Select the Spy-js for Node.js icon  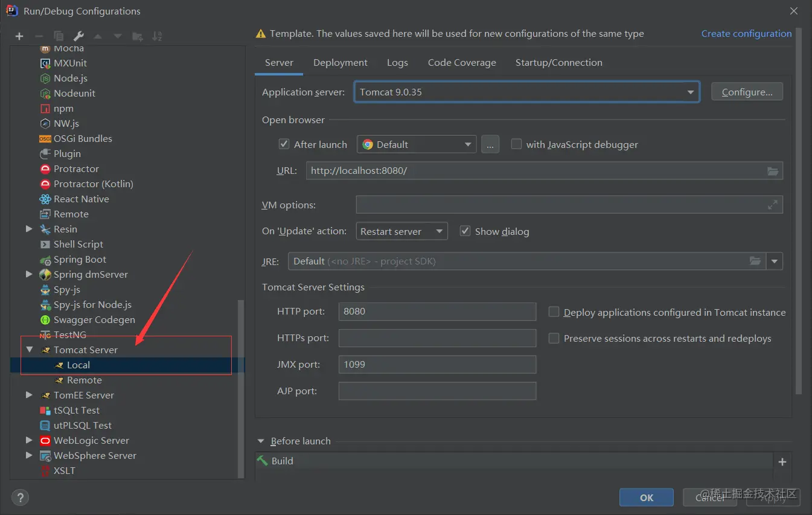coord(45,305)
